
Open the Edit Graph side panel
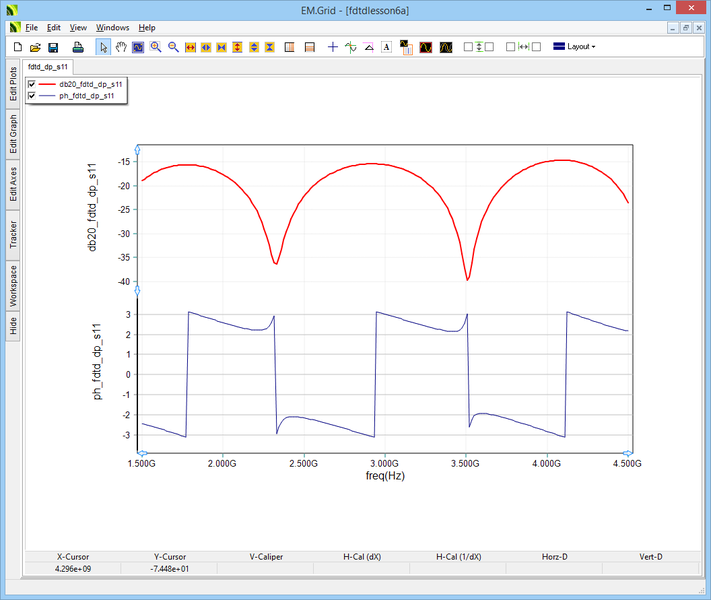click(13, 133)
